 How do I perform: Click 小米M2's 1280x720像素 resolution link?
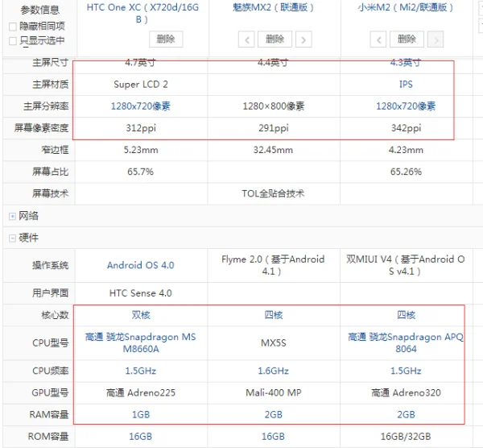click(x=406, y=106)
